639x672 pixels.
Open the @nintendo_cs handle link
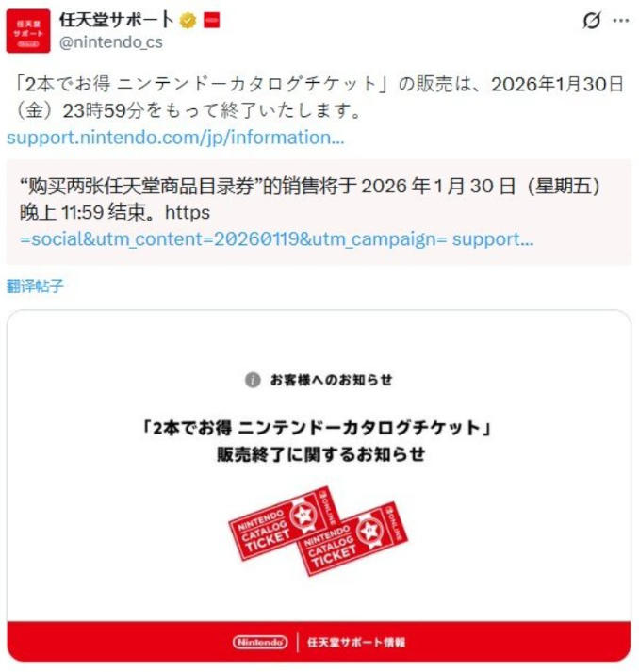(x=111, y=42)
